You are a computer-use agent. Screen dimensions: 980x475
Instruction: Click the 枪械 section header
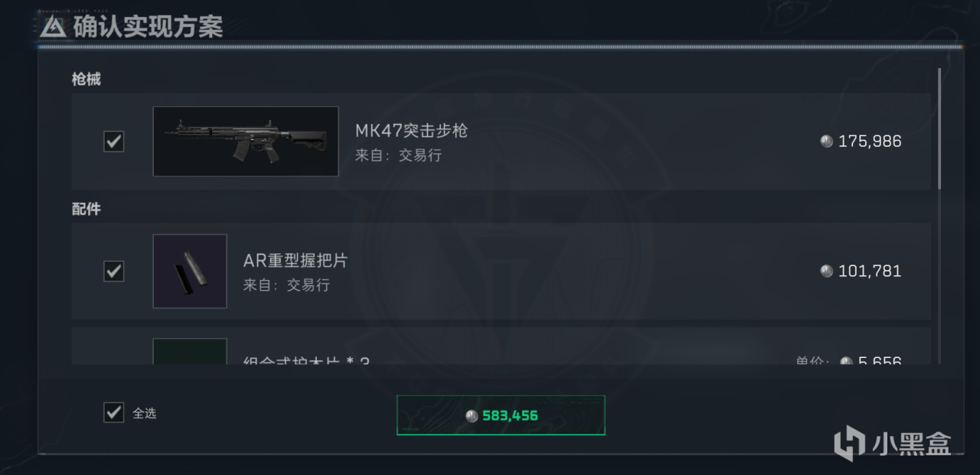tap(87, 79)
